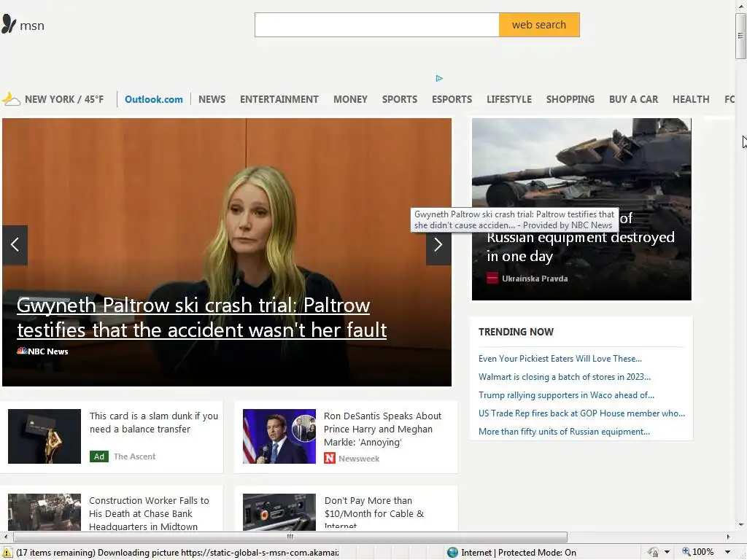Open trending link Trump rallying supporters in Waco
747x560 pixels.
(566, 394)
